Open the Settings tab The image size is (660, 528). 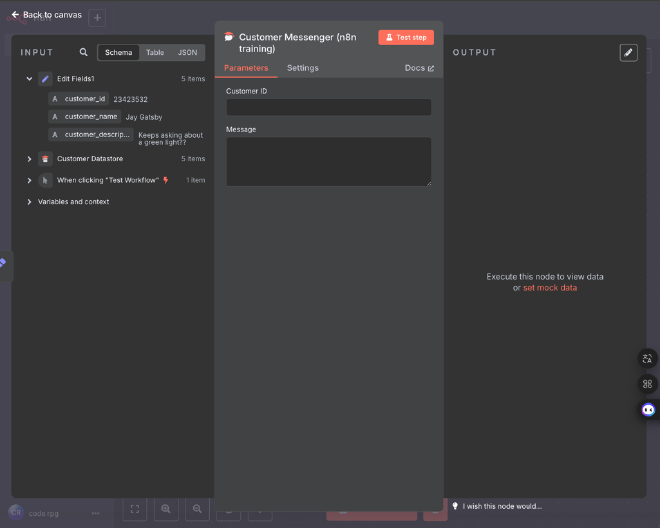302,68
